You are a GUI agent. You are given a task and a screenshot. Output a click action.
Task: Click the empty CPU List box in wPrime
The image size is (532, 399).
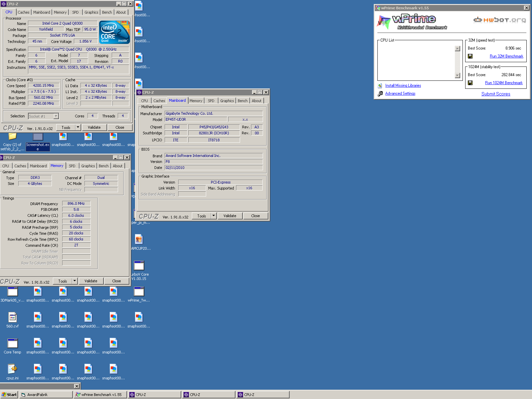(x=416, y=62)
